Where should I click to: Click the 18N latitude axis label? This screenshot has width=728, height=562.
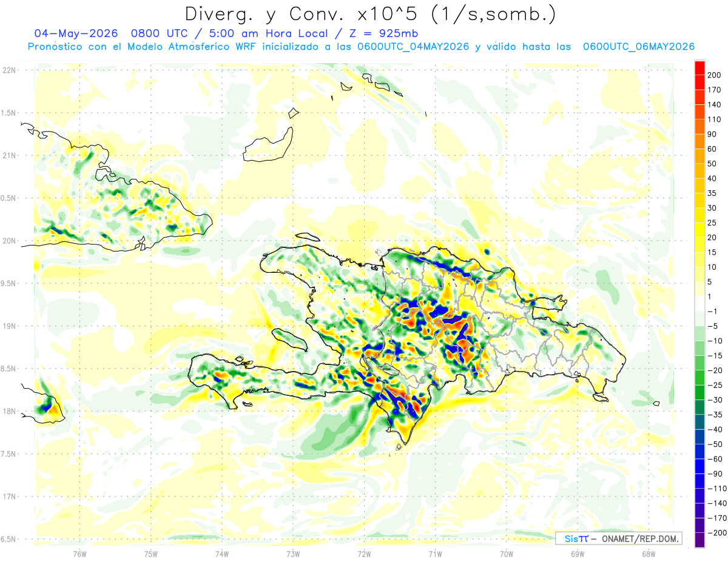[x=9, y=411]
